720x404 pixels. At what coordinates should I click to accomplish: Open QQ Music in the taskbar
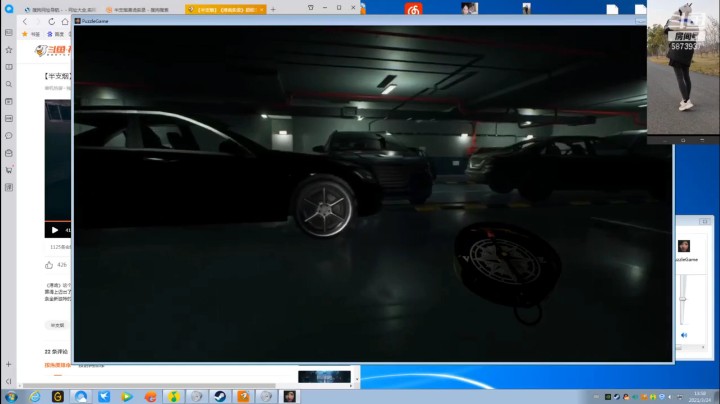click(x=174, y=397)
